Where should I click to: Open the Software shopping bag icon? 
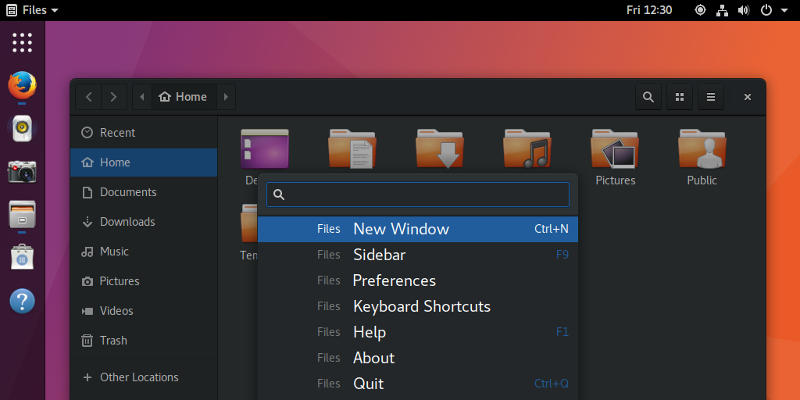coord(22,257)
